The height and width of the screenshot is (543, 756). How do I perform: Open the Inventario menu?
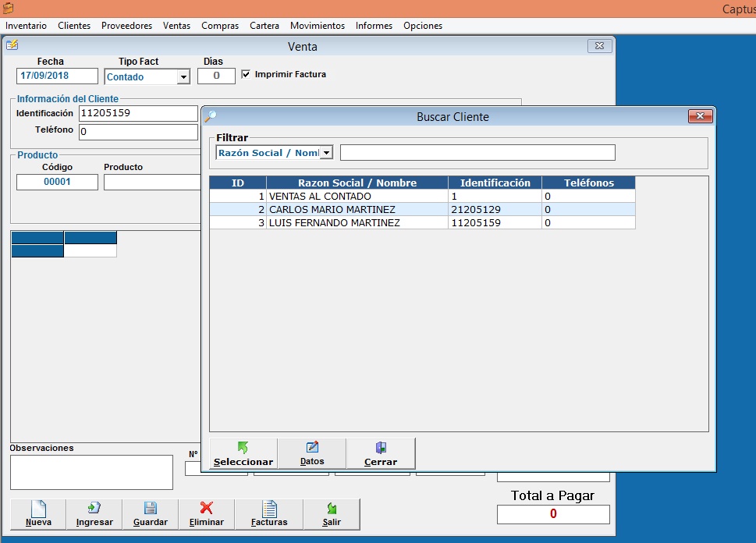pos(26,26)
